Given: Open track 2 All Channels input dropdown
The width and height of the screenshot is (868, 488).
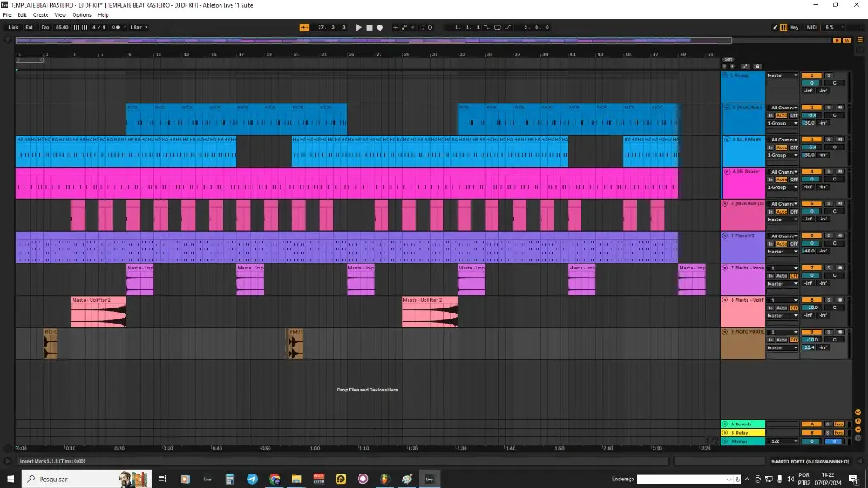Looking at the screenshot, I should click(782, 108).
